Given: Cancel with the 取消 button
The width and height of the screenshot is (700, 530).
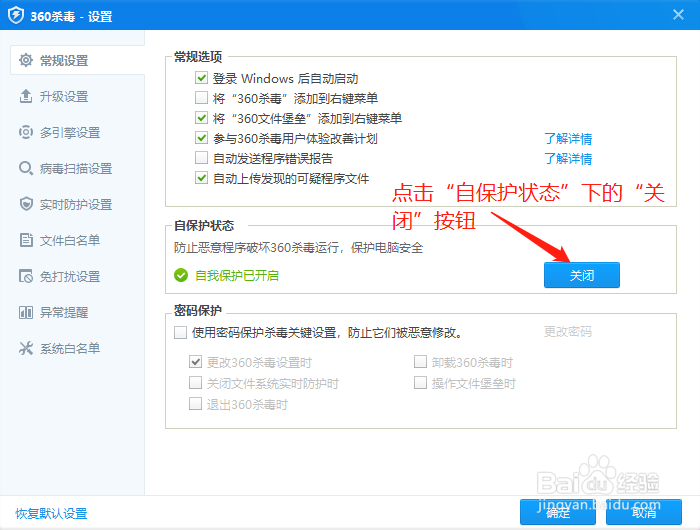Looking at the screenshot, I should (x=644, y=512).
